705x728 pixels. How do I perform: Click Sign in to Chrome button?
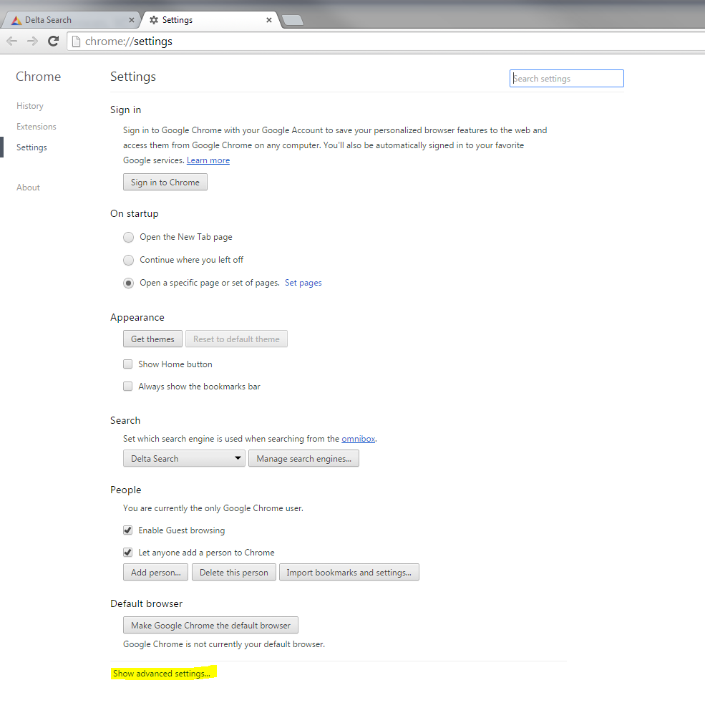click(165, 182)
